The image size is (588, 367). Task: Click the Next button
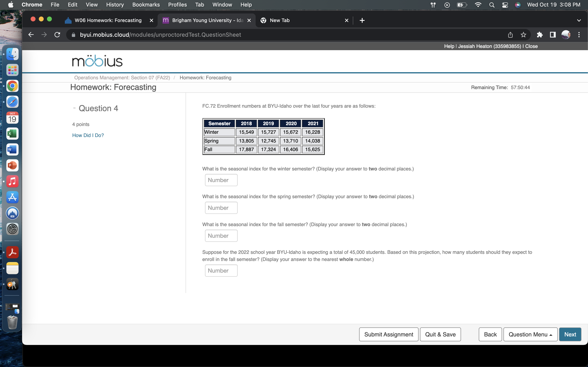click(570, 334)
